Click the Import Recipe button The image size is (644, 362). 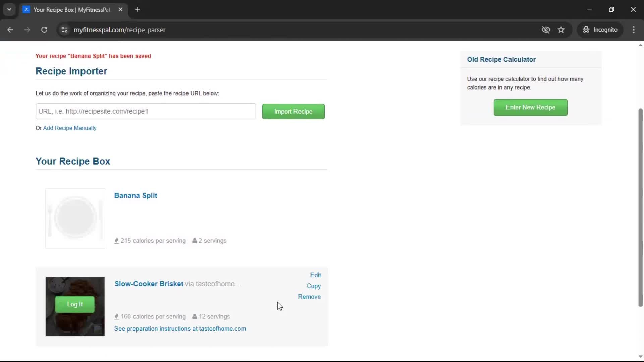pyautogui.click(x=293, y=111)
